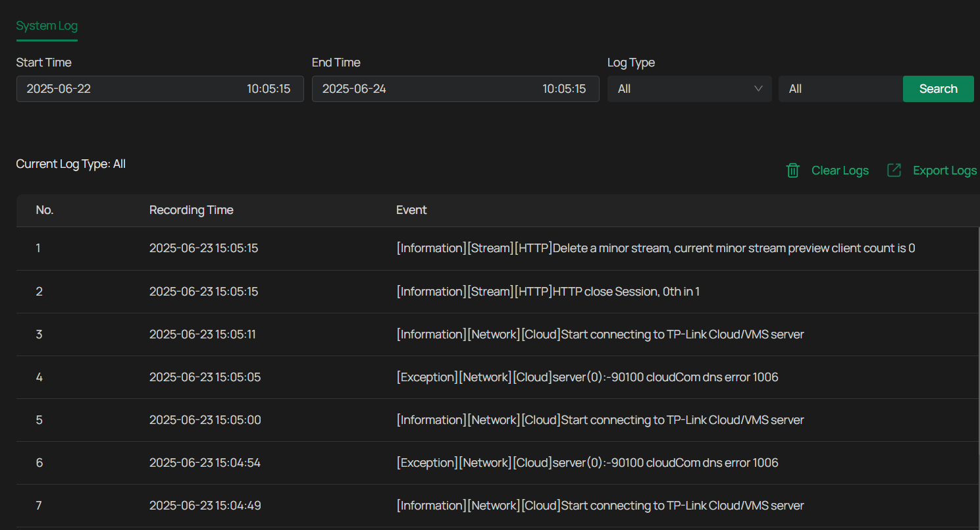This screenshot has height=530, width=980.
Task: Open the Log Type dropdown set to All
Action: pyautogui.click(x=689, y=89)
